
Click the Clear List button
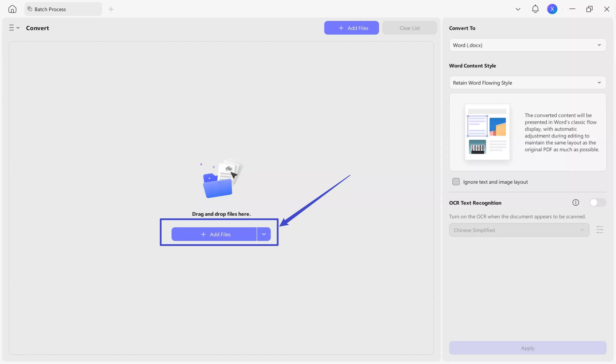[410, 28]
